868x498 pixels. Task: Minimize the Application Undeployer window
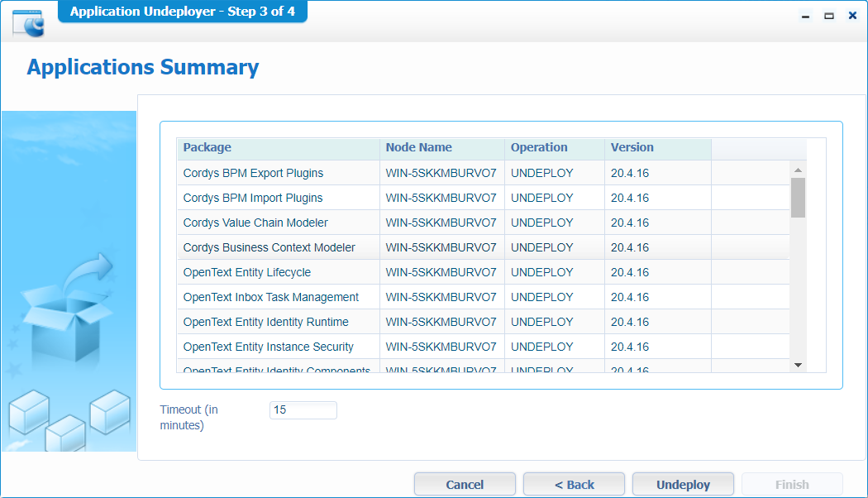coord(805,16)
